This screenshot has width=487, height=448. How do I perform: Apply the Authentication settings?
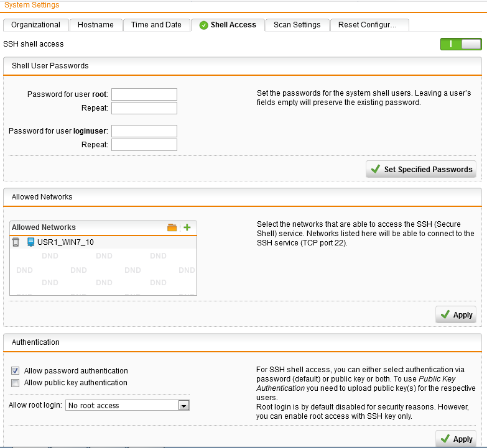click(x=456, y=439)
